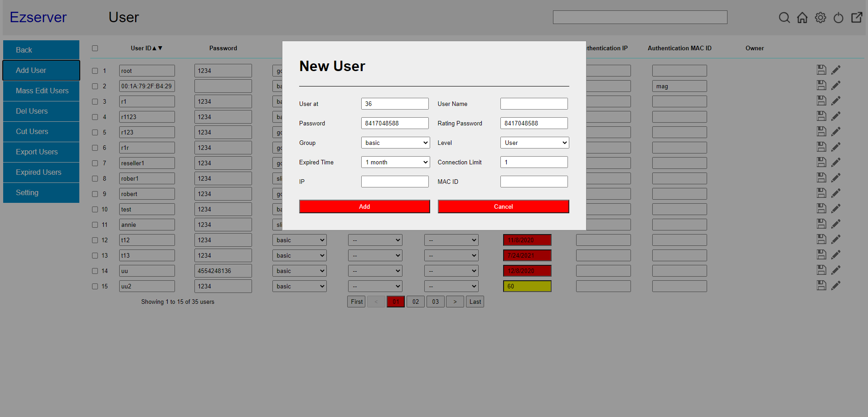Click the red Add button
The width and height of the screenshot is (868, 417).
coord(364,206)
